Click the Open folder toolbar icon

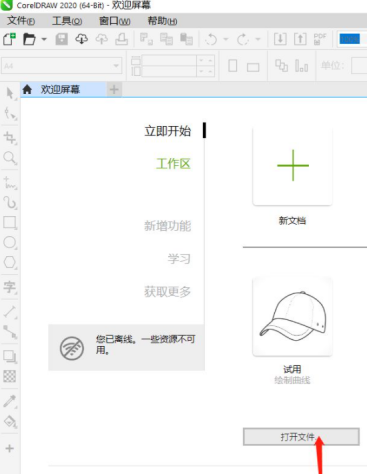tap(29, 39)
